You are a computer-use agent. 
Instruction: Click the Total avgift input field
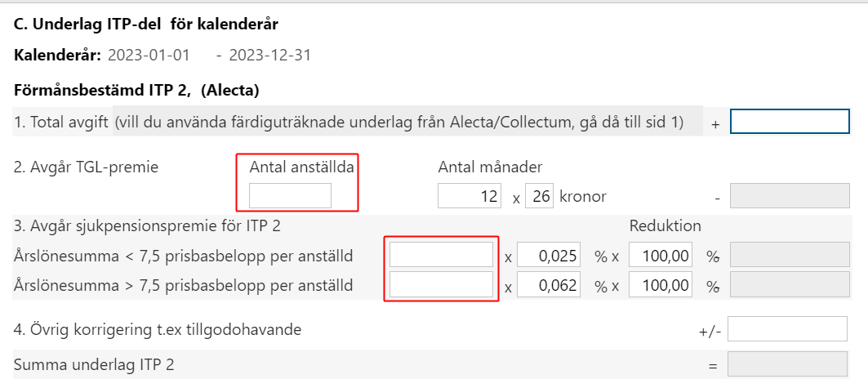coord(790,122)
